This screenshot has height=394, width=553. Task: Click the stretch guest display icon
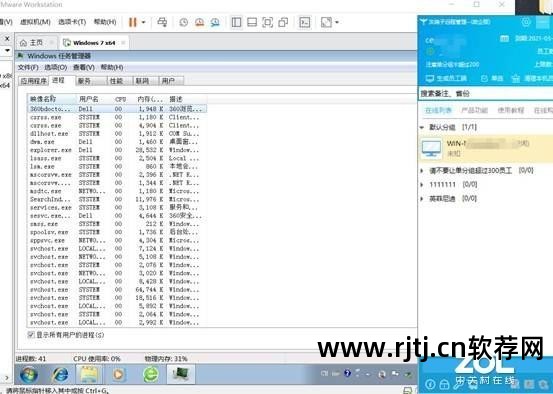(326, 22)
